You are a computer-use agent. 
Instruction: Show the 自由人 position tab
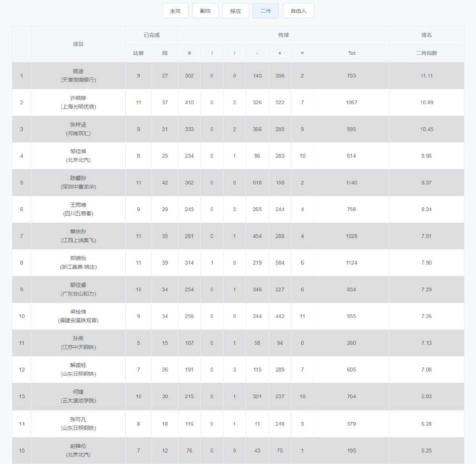point(298,11)
